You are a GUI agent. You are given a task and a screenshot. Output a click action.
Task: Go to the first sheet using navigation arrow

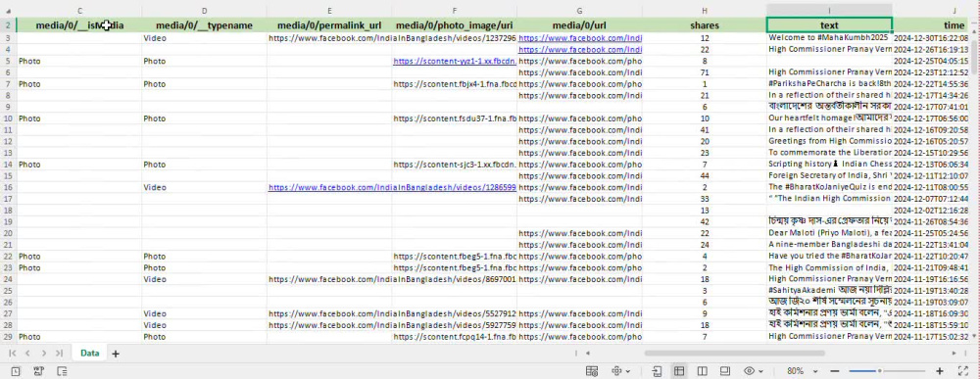13,354
